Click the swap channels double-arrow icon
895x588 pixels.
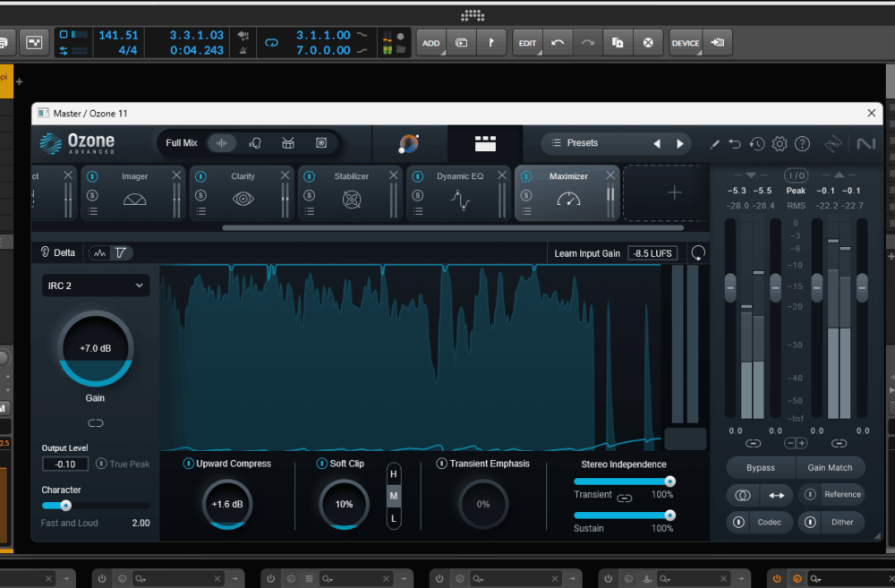(776, 495)
